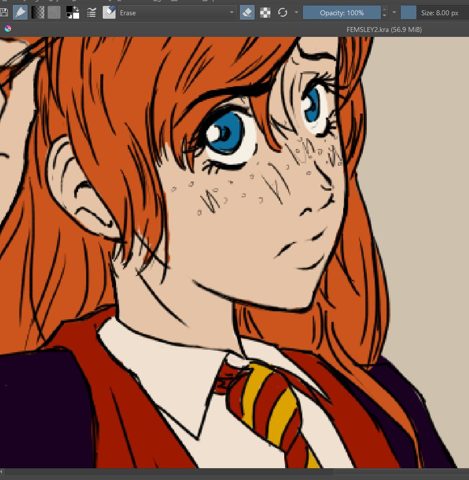Image resolution: width=469 pixels, height=480 pixels.
Task: Click the foreground/background color swatch
Action: [72, 13]
